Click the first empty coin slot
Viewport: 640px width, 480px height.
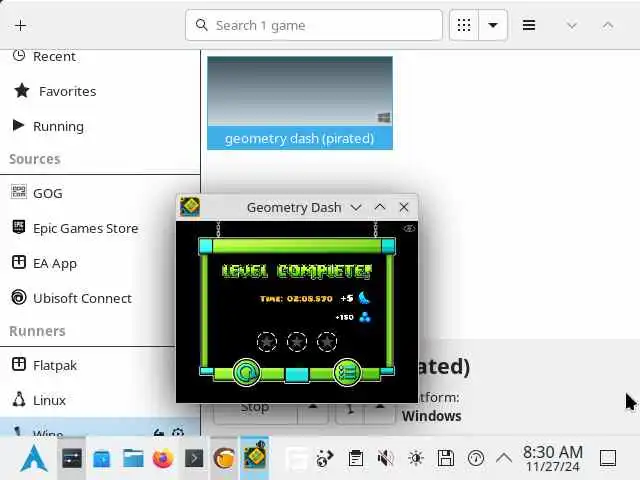pyautogui.click(x=267, y=342)
